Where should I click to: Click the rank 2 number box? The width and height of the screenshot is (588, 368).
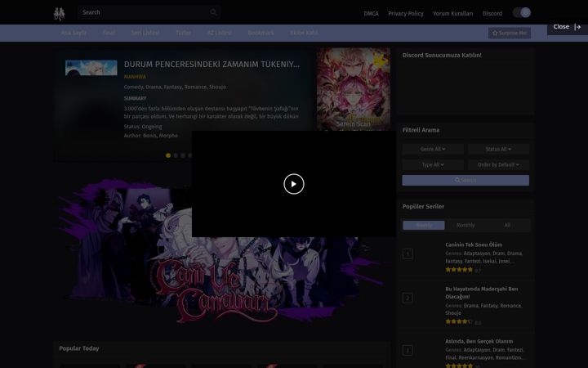(x=408, y=298)
